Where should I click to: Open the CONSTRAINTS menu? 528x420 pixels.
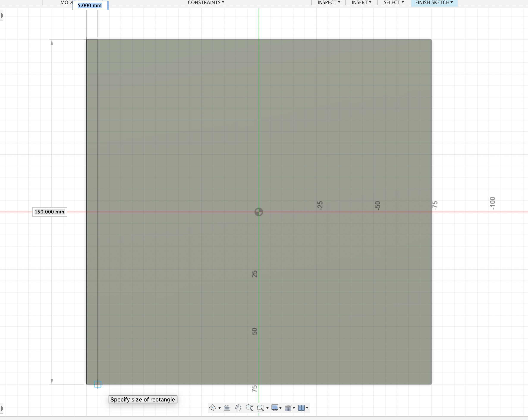tap(205, 2)
